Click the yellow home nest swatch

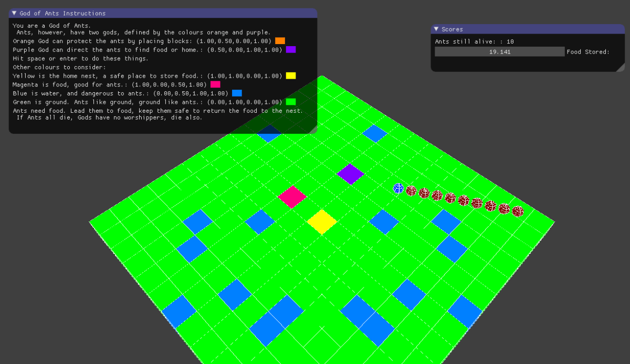(x=290, y=76)
